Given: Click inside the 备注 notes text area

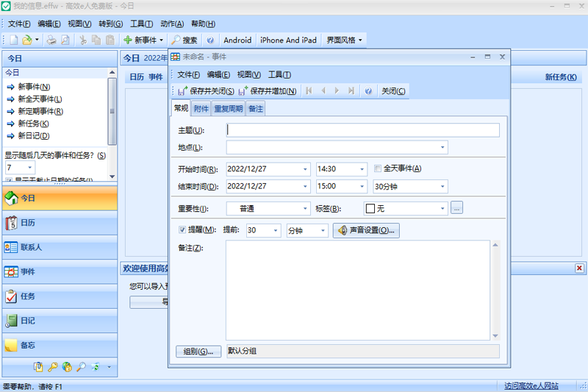Looking at the screenshot, I should click(358, 291).
